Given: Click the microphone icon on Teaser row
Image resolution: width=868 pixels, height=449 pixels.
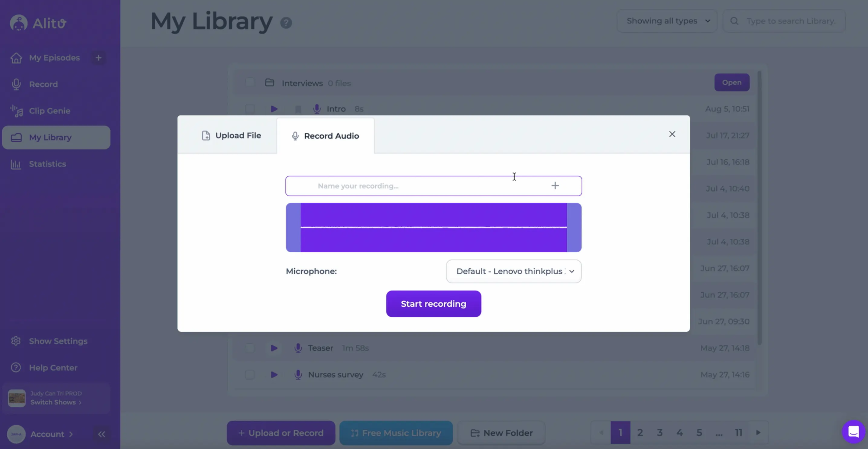Looking at the screenshot, I should click(298, 348).
